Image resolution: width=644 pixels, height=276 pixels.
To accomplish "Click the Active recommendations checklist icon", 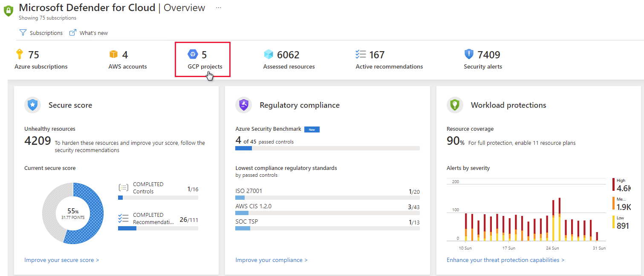I will pyautogui.click(x=361, y=54).
